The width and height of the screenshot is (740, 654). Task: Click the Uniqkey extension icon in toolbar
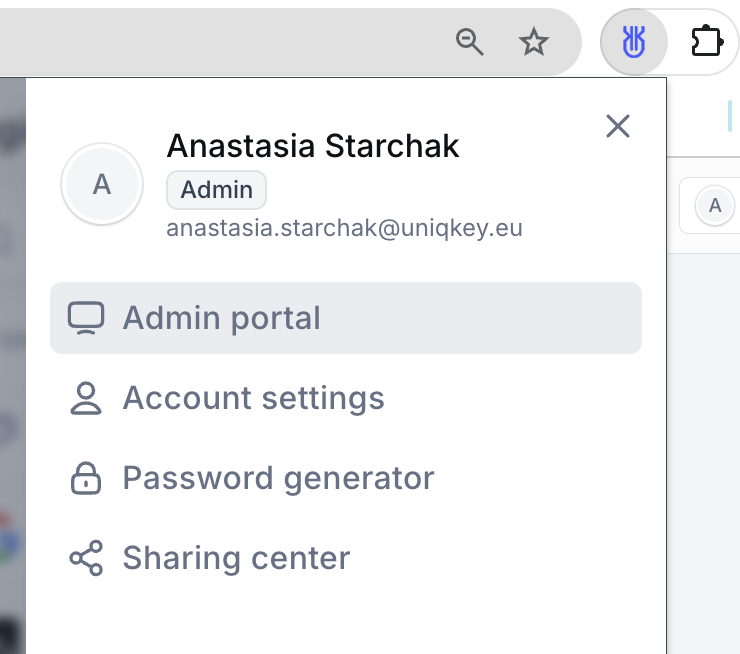point(634,42)
